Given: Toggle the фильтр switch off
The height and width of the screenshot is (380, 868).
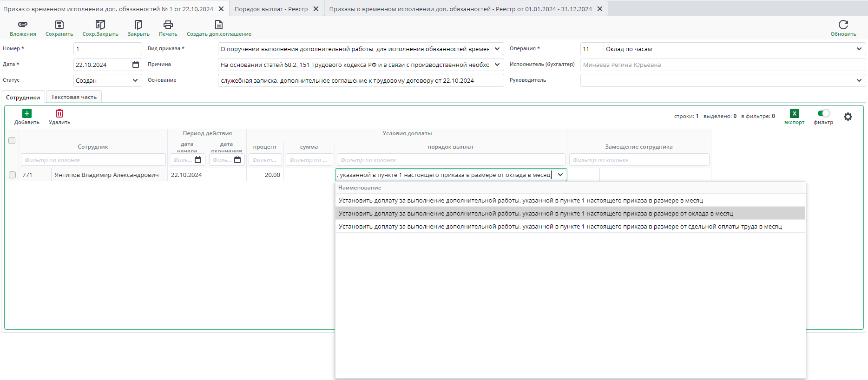Looking at the screenshot, I should 823,113.
